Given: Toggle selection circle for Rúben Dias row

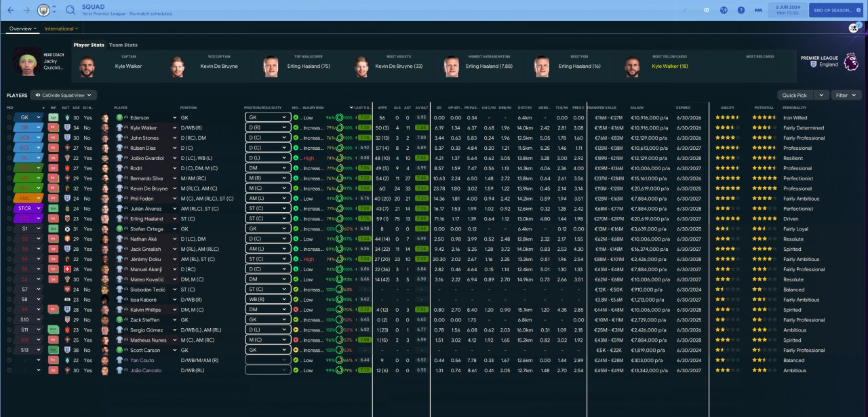Looking at the screenshot, I should pyautogui.click(x=9, y=148).
